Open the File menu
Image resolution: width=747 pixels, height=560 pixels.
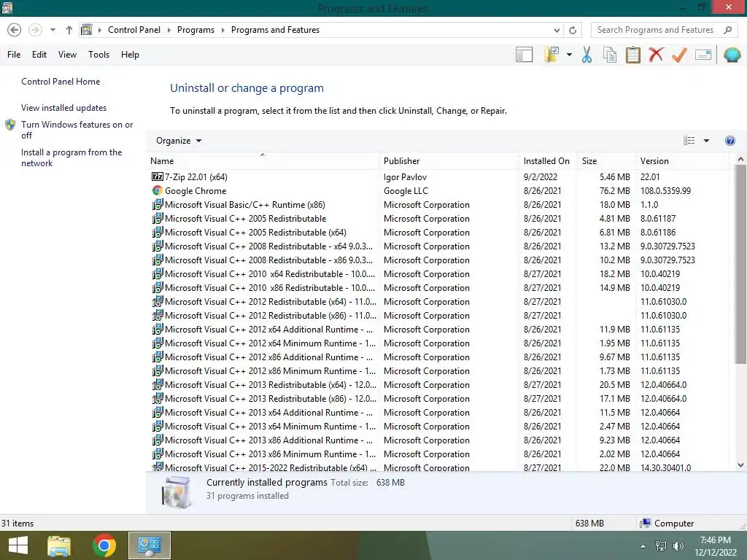pyautogui.click(x=14, y=55)
